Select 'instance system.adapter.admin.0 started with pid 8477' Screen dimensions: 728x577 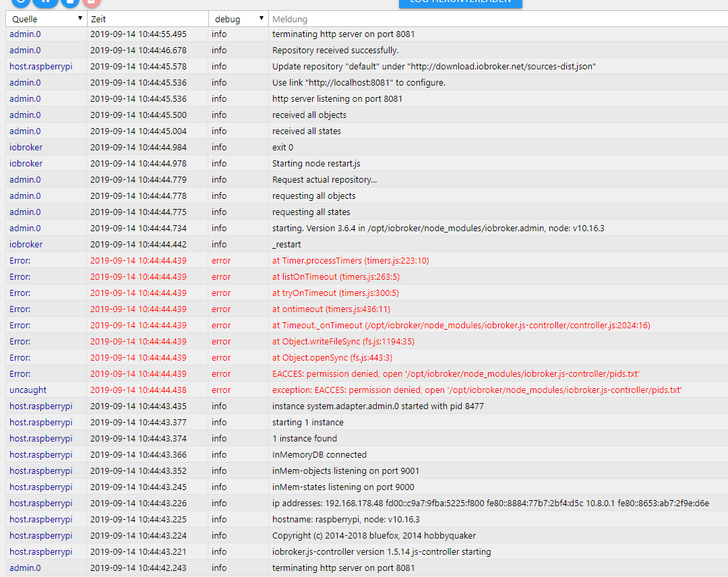tap(378, 406)
